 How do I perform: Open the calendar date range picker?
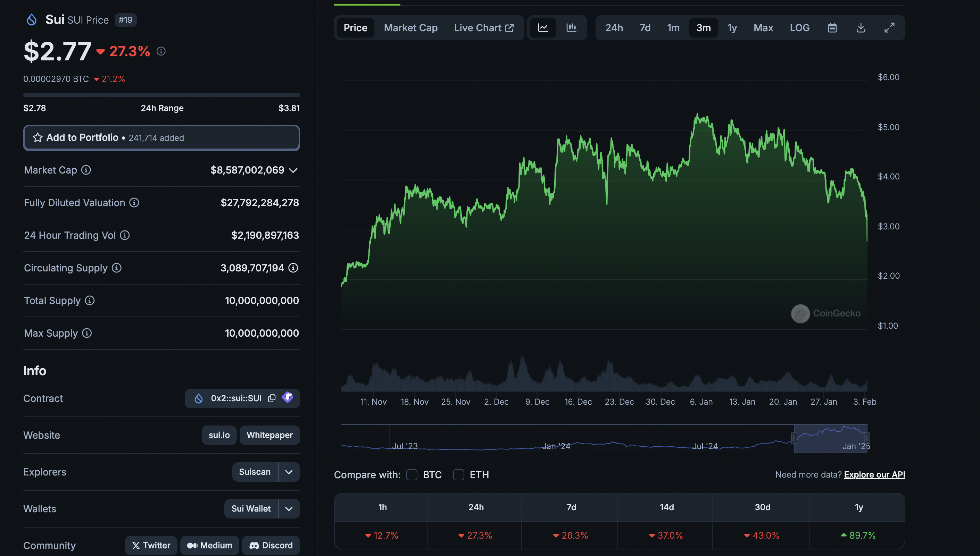(x=832, y=27)
